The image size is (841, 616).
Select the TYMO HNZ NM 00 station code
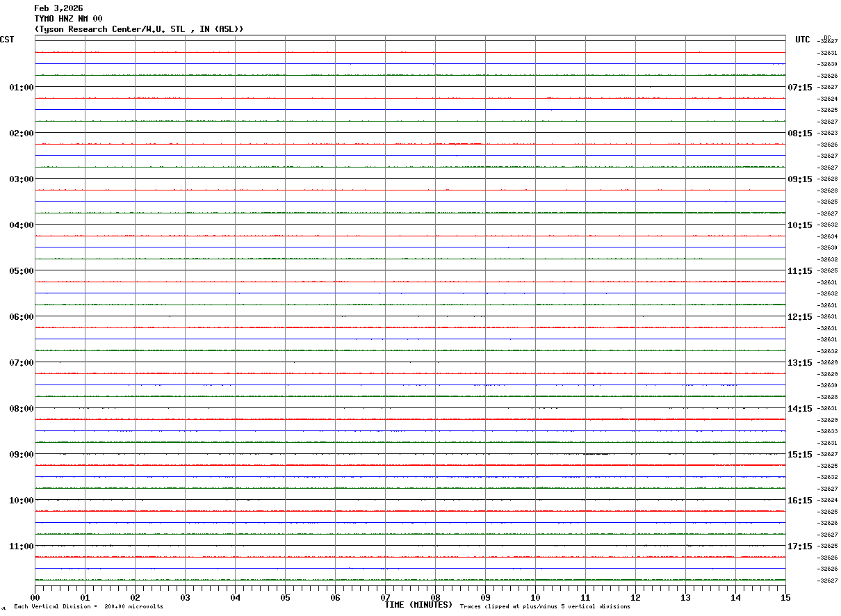tap(68, 19)
